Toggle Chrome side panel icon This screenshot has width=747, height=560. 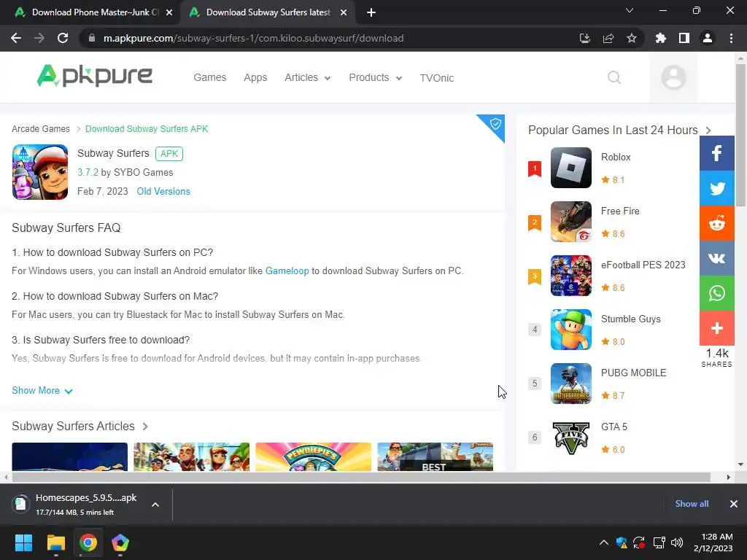pos(684,38)
